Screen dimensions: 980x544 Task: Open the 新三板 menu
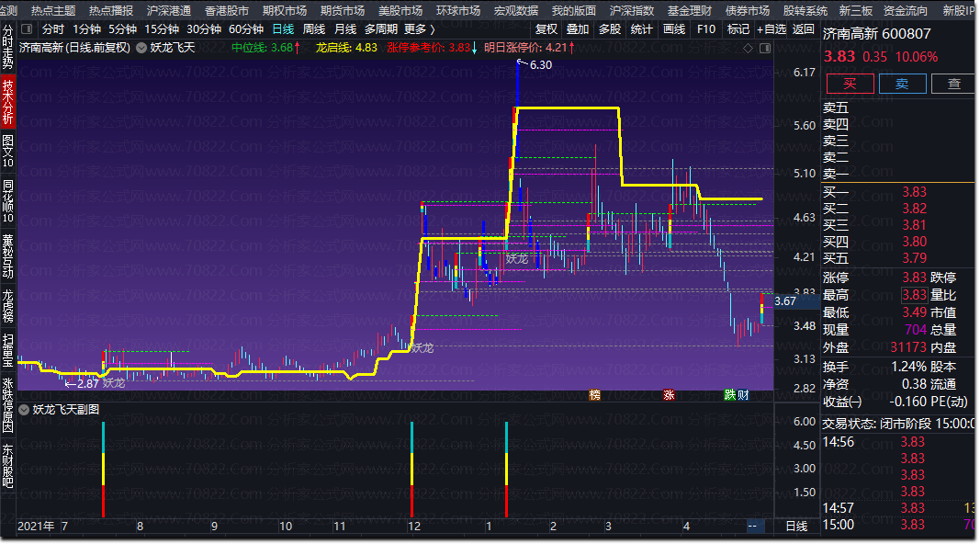click(856, 11)
